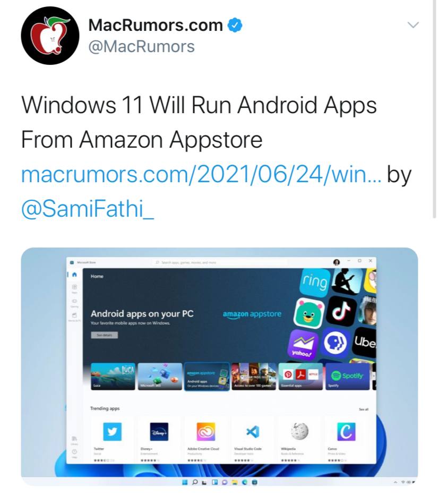Click the Visual Studio Code icon
This screenshot has width=439, height=504.
253,431
